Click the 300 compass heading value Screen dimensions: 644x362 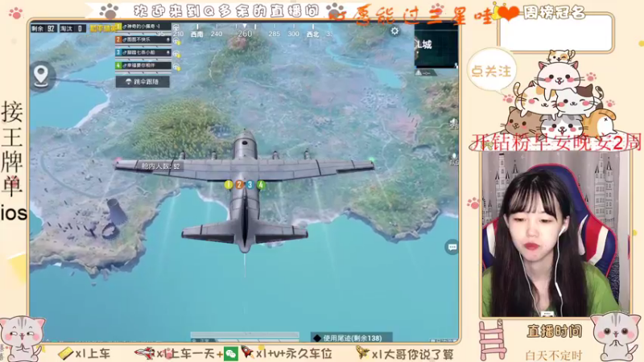(293, 34)
